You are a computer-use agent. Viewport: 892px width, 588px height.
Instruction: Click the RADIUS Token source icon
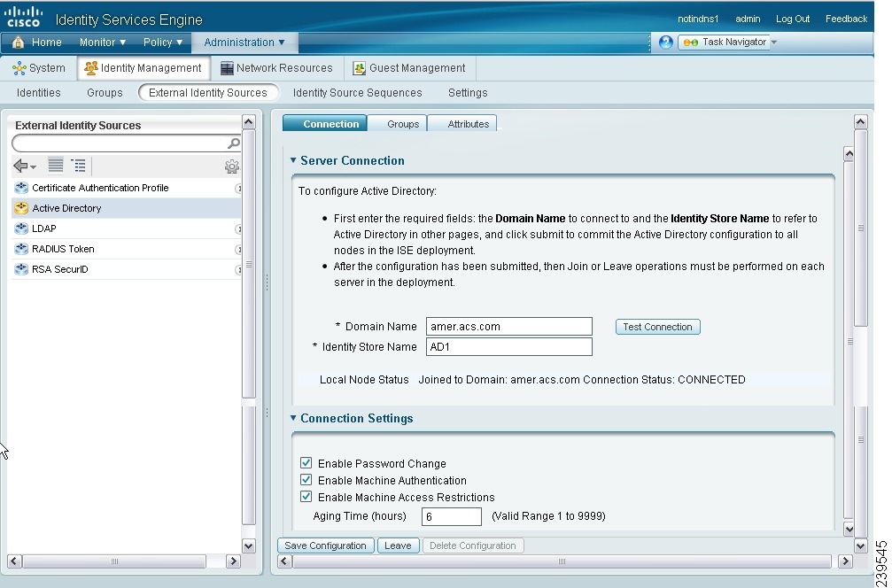(x=20, y=248)
